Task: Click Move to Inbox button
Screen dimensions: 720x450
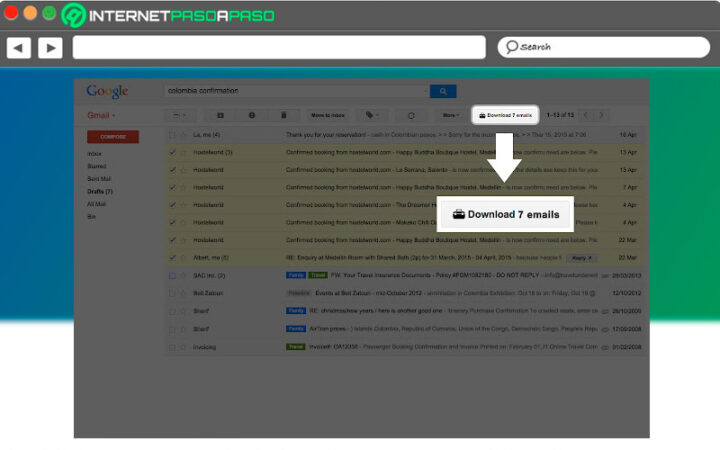Action: [328, 115]
